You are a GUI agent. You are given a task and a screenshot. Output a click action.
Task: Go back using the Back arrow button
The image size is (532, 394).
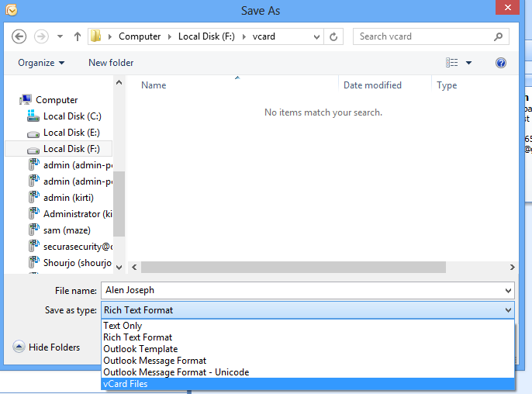pos(19,36)
